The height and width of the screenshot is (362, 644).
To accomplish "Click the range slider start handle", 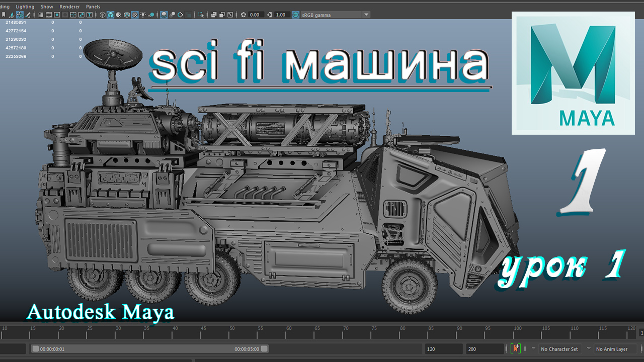I will pos(36,348).
